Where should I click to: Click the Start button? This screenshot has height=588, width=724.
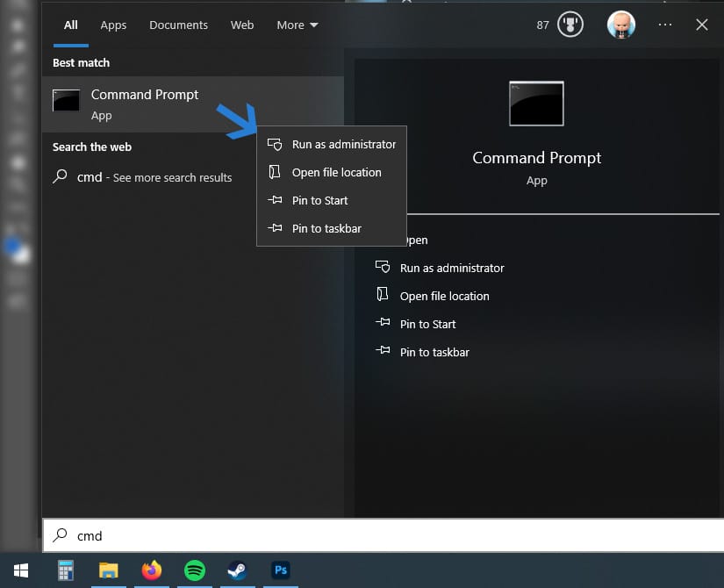(20, 571)
